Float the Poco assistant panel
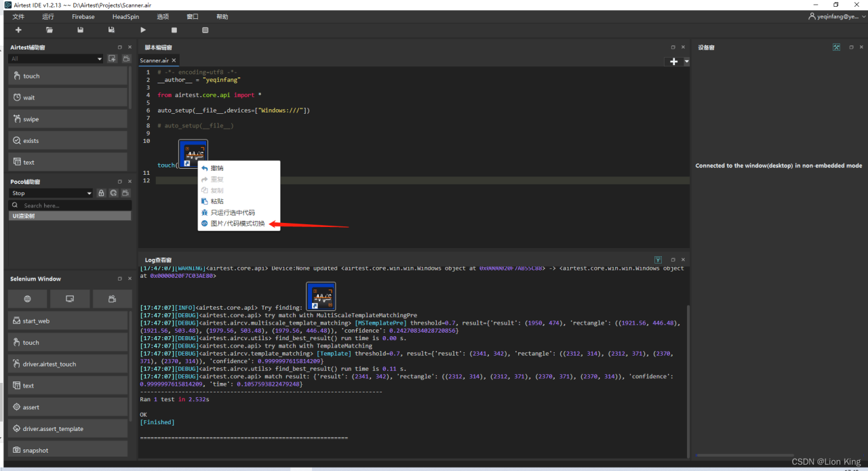The image size is (868, 471). (120, 182)
